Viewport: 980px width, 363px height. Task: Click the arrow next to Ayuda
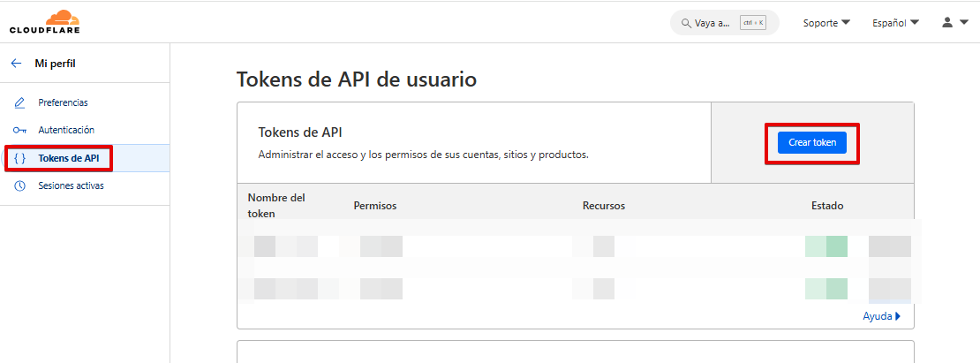click(x=898, y=316)
